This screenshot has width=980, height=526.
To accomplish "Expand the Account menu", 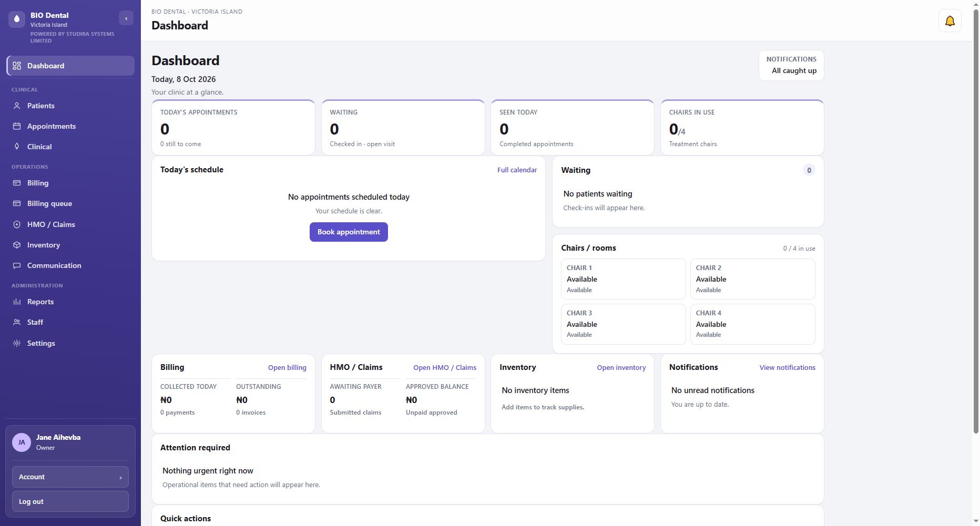I will [x=70, y=477].
